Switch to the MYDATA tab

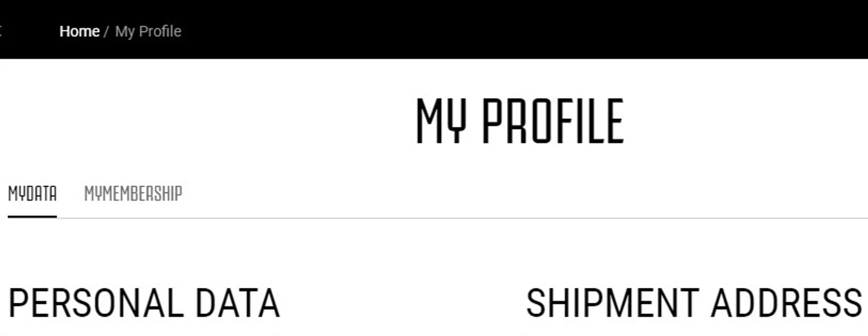point(32,194)
